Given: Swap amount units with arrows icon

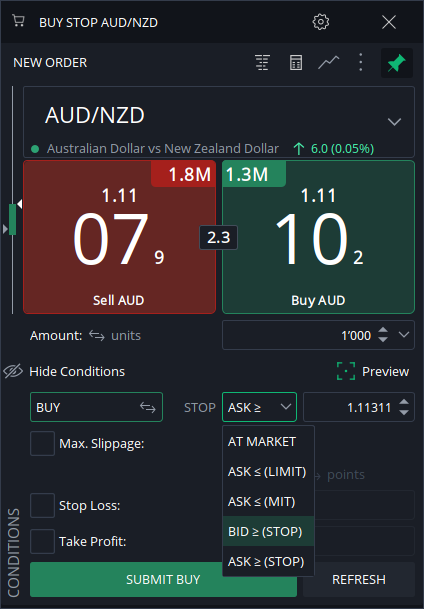Looking at the screenshot, I should point(97,335).
